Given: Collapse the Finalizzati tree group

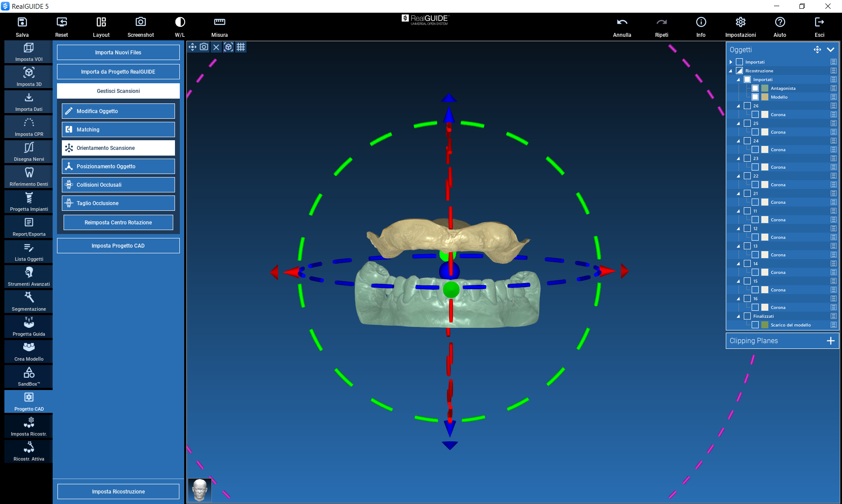Looking at the screenshot, I should pos(739,316).
